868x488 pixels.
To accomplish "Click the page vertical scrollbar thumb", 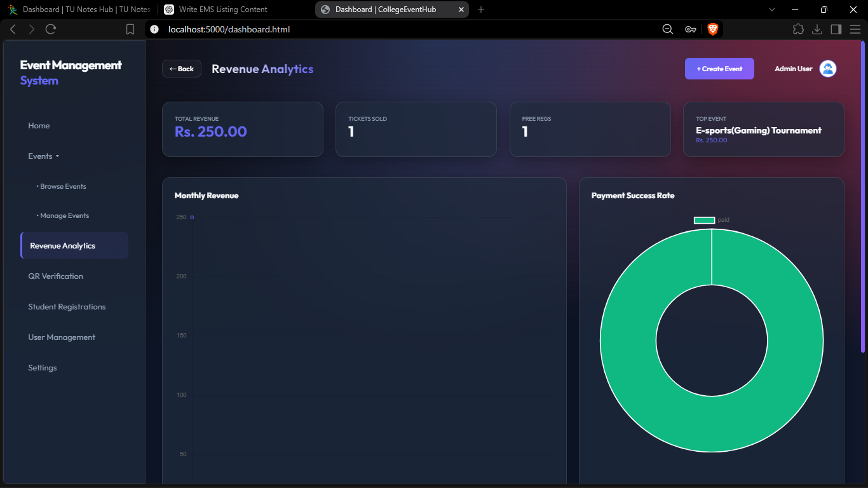I will 863,196.
